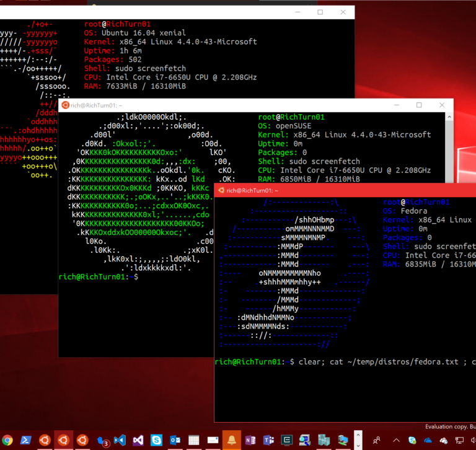The width and height of the screenshot is (476, 450).
Task: Open the People button in system tray
Action: pos(377,440)
